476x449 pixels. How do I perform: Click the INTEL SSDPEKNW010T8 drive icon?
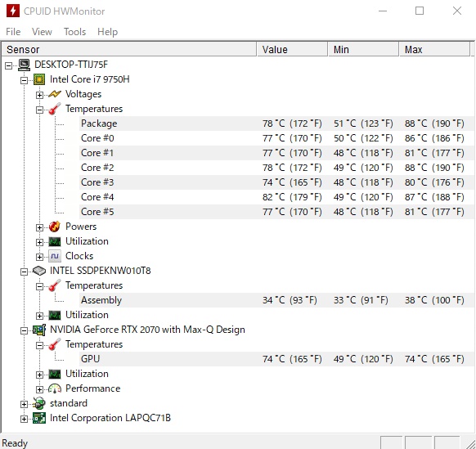pos(39,271)
